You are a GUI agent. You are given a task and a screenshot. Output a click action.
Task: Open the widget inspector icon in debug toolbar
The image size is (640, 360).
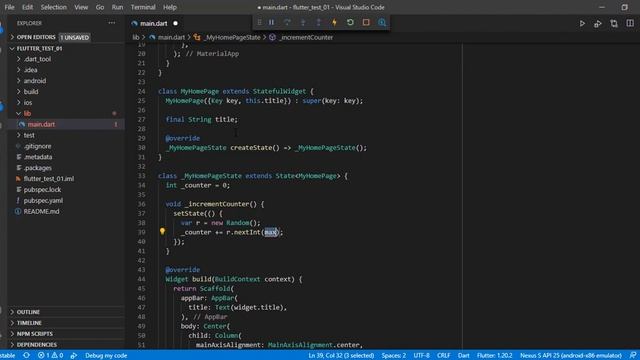click(x=382, y=22)
